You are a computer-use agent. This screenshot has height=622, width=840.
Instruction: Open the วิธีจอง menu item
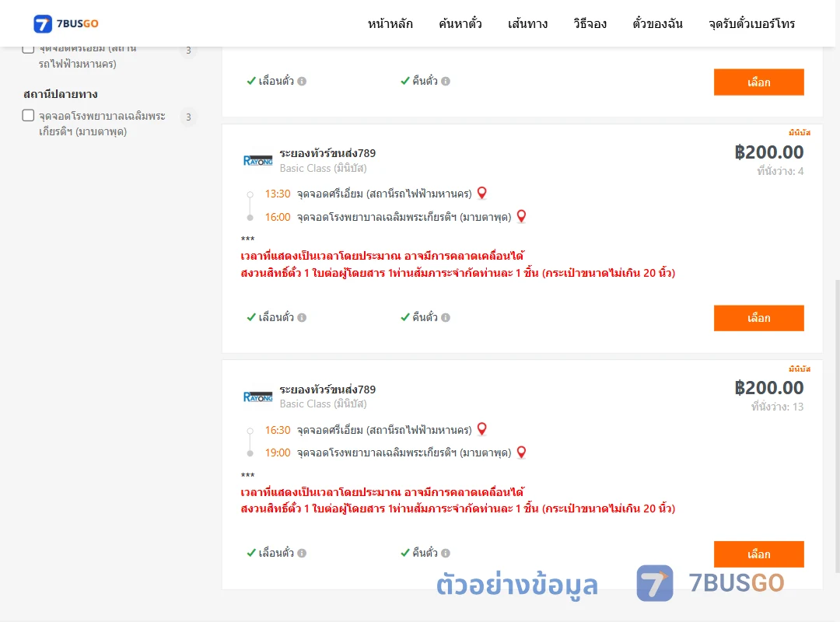pyautogui.click(x=590, y=23)
